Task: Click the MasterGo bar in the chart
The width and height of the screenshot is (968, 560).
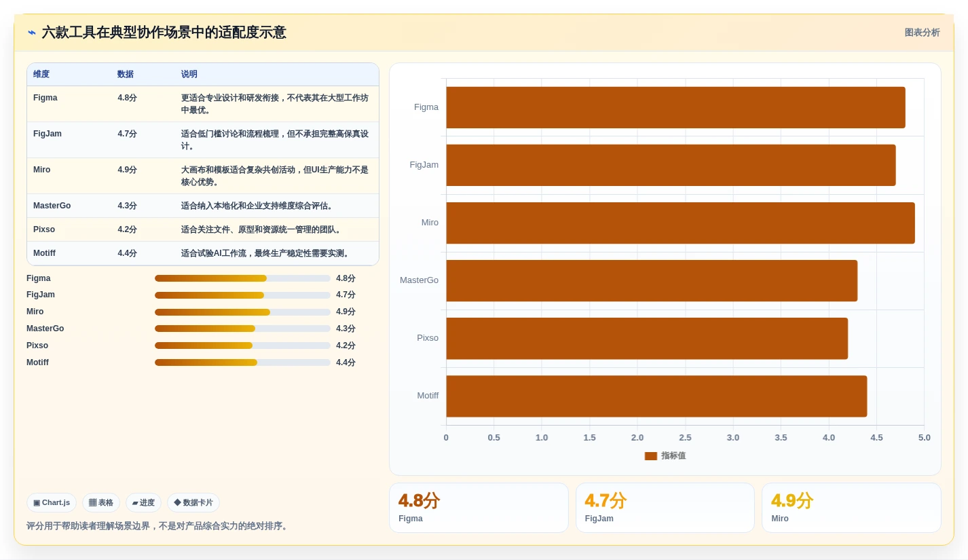Action: 652,280
